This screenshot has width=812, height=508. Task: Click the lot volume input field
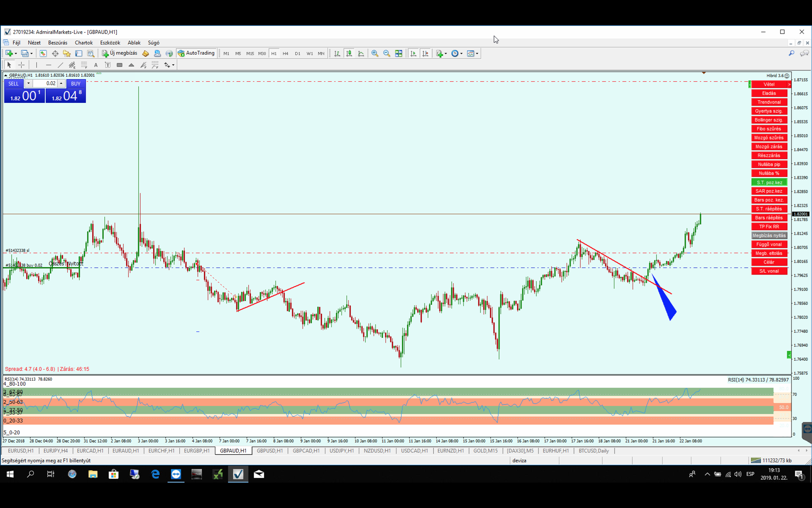pos(45,83)
